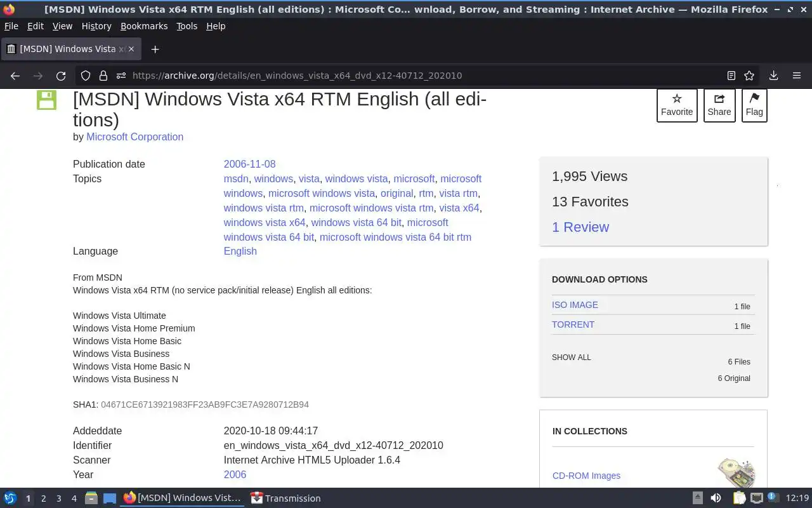Open Microsoft Corporation creator link
Image resolution: width=812 pixels, height=508 pixels.
coord(134,137)
